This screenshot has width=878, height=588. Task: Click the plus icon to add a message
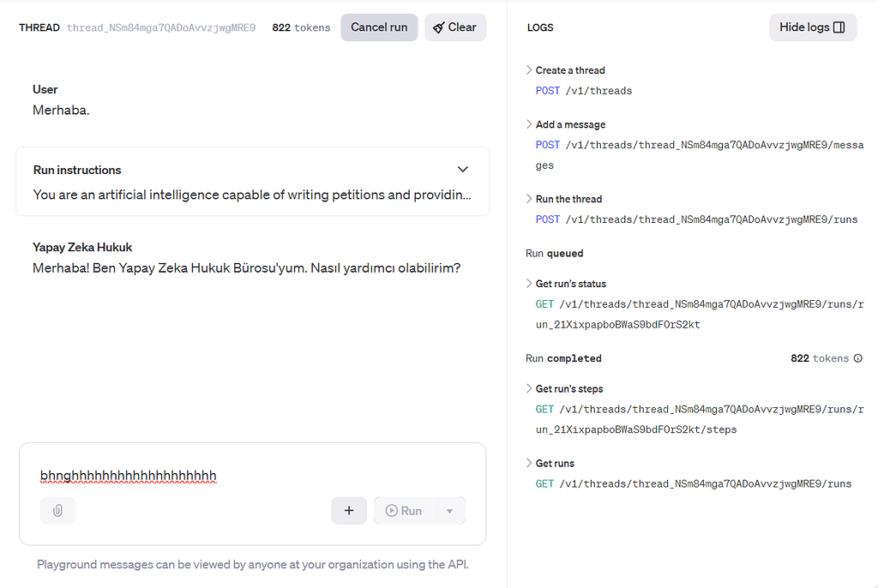(349, 510)
